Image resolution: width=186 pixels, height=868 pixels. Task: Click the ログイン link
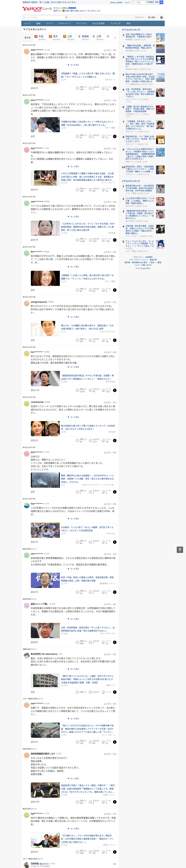[57, 11]
